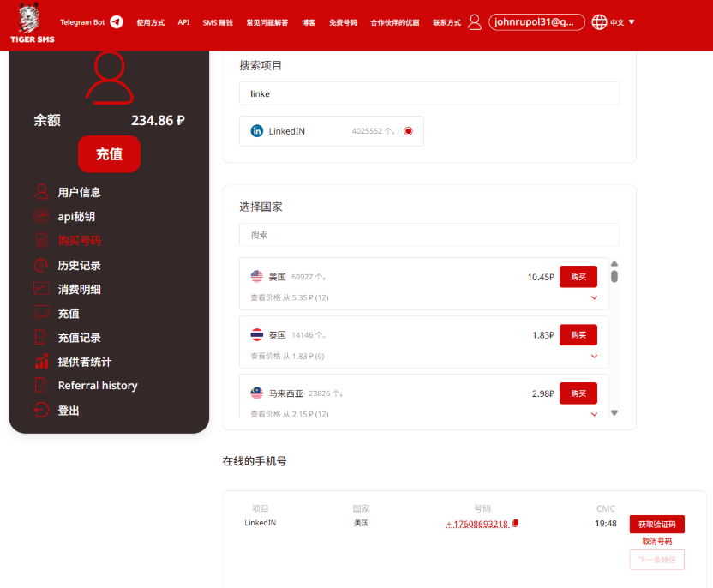Click country list scrollbar up arrow
Screen dimensions: 713x588
tap(614, 263)
